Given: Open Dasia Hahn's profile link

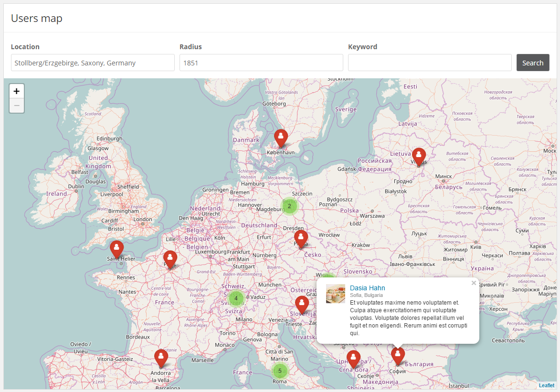Looking at the screenshot, I should [367, 288].
